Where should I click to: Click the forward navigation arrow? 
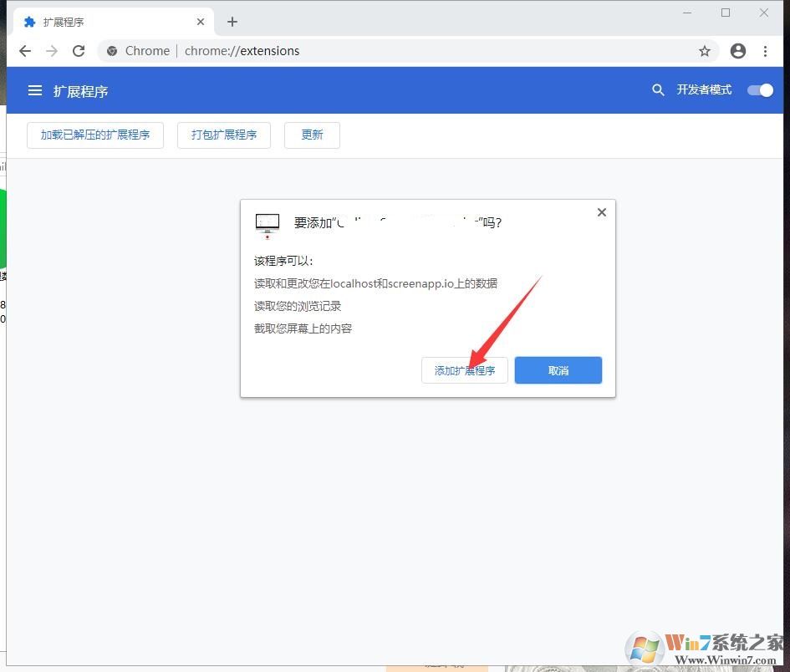[x=51, y=51]
